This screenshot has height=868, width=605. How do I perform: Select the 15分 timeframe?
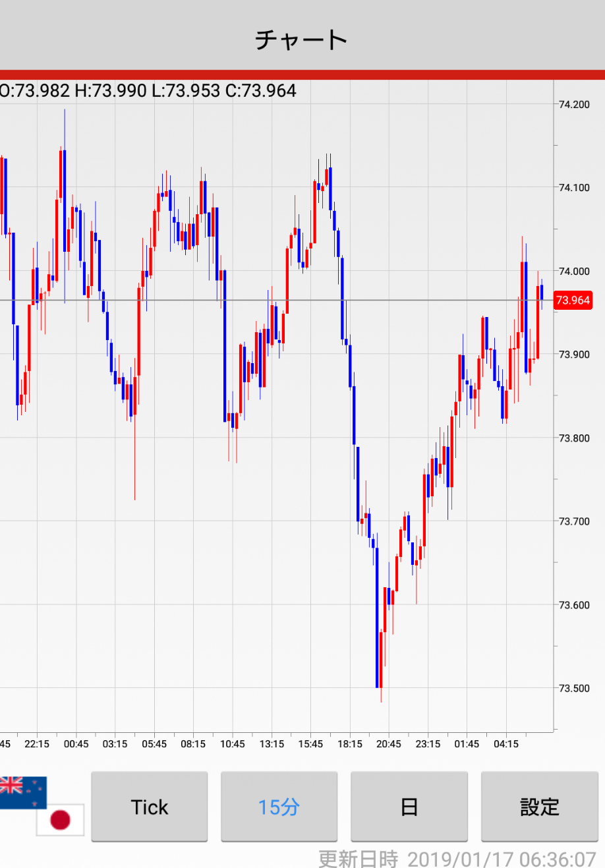point(279,807)
